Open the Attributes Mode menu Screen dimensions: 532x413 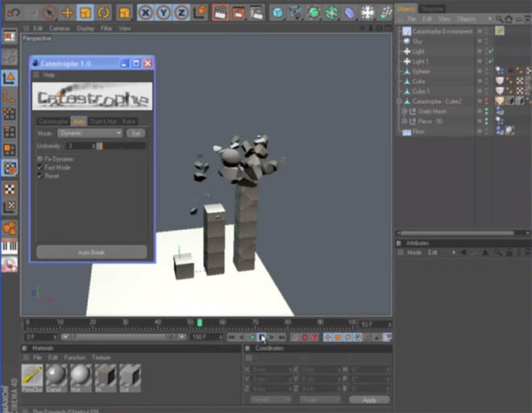tap(414, 252)
